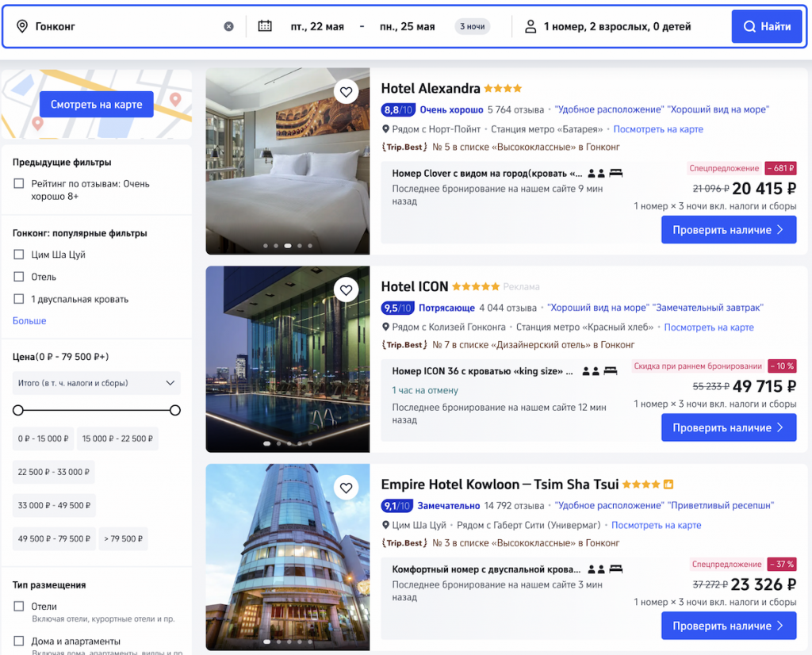Click the guests person icon

coord(530,26)
